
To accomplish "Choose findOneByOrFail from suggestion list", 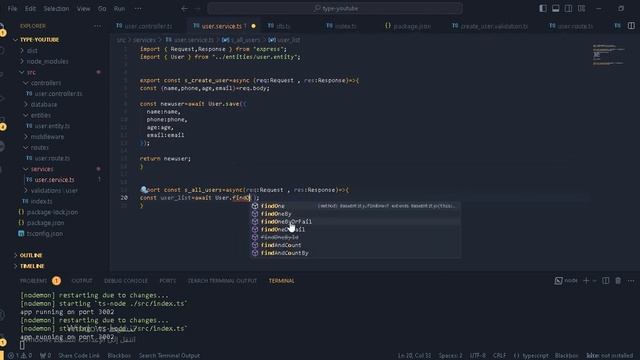I will click(286, 222).
